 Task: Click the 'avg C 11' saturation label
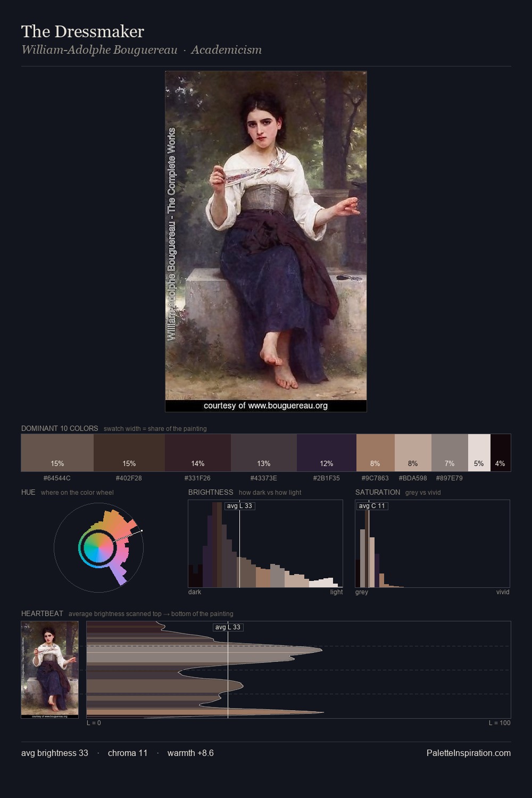(372, 506)
